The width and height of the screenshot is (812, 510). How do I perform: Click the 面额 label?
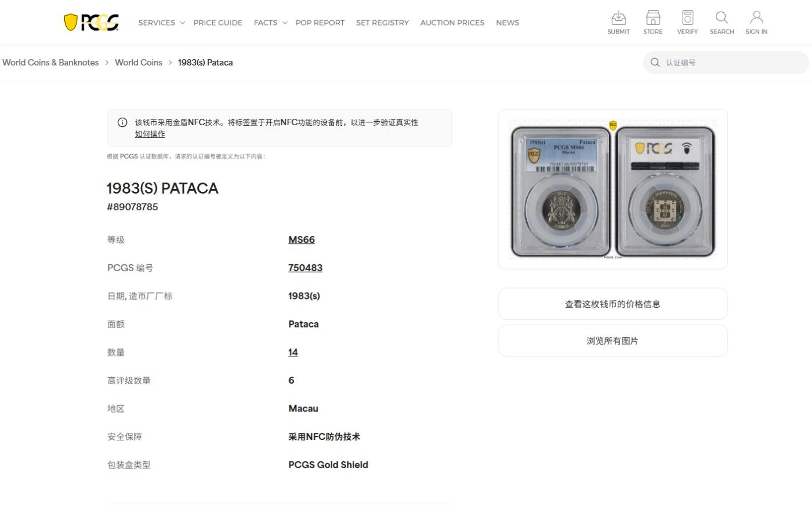click(x=116, y=324)
